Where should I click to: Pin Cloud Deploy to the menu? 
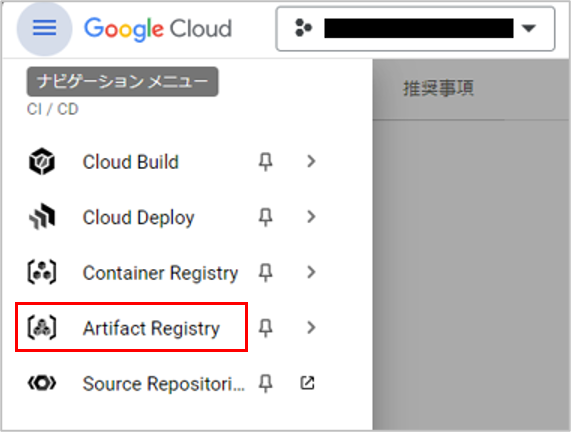pos(265,217)
